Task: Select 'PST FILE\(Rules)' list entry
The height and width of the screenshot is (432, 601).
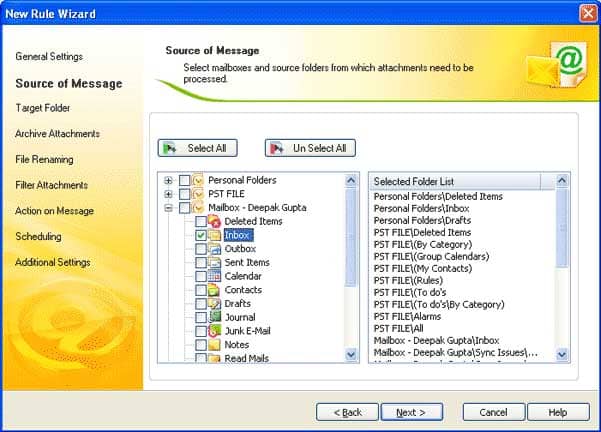Action: [x=409, y=281]
